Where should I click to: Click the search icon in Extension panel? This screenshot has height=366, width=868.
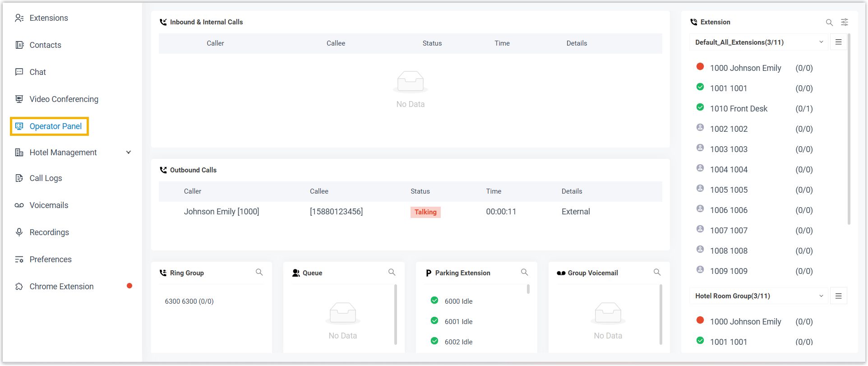pyautogui.click(x=829, y=22)
